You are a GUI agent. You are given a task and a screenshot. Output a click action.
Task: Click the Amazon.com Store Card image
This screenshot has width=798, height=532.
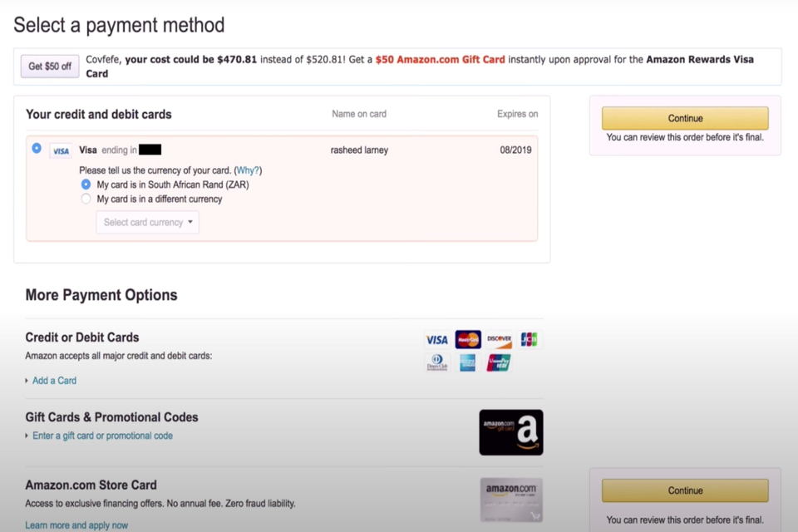(x=510, y=499)
